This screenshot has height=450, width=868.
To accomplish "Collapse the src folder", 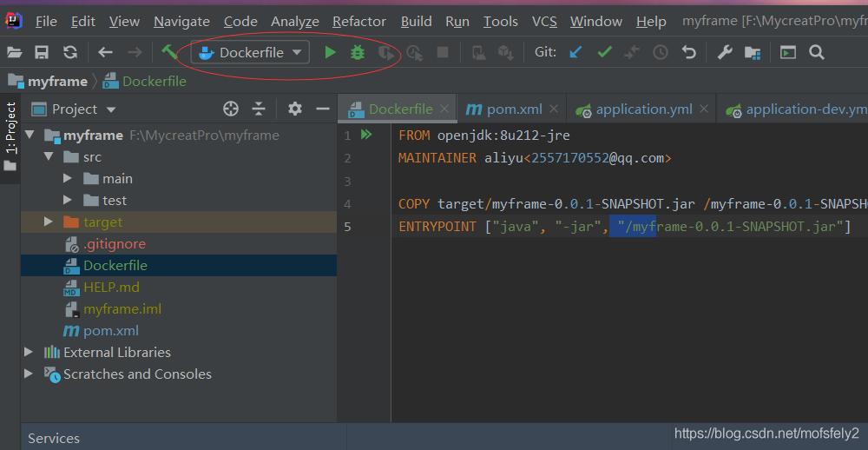I will click(x=49, y=157).
